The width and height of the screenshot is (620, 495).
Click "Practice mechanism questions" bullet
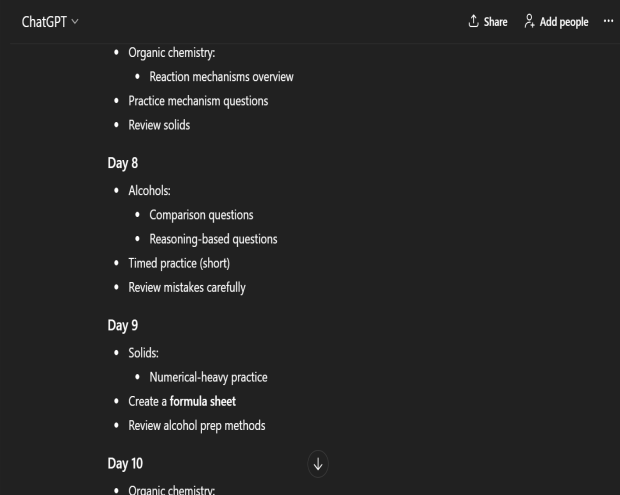pos(197,101)
